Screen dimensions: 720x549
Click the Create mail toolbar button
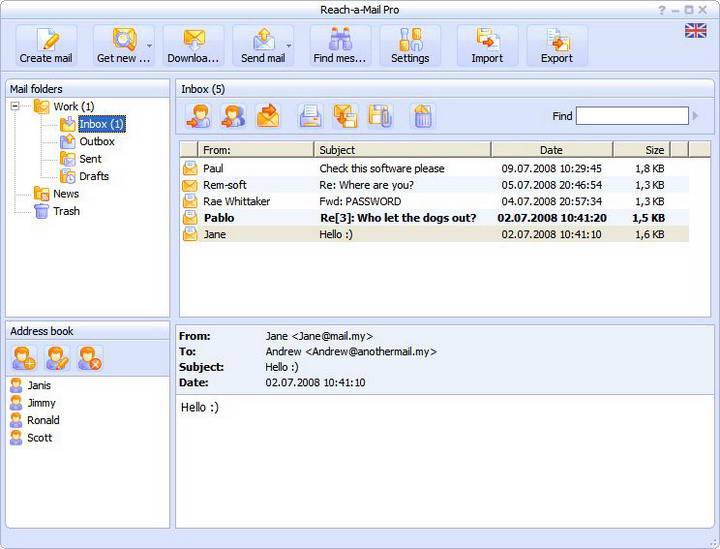click(x=46, y=45)
